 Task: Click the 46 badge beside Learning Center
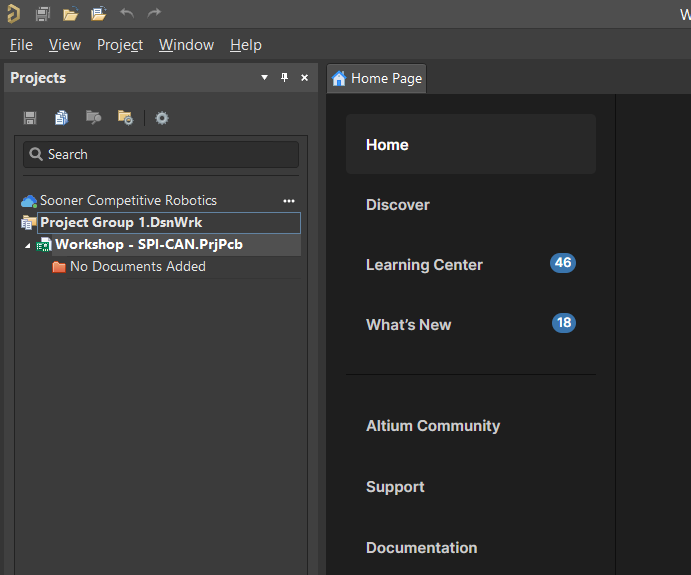click(x=563, y=263)
